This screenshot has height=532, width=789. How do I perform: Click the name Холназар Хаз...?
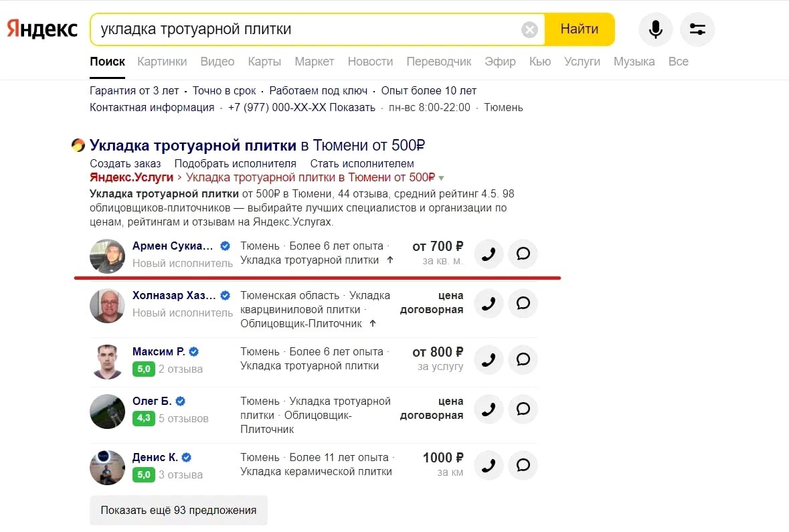174,295
